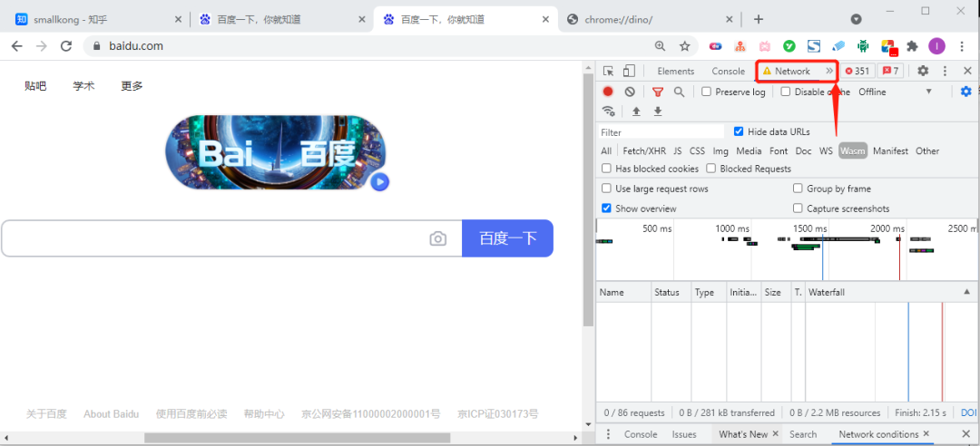Open DevTools three-dot customize menu
Image resolution: width=980 pixels, height=446 pixels.
tap(945, 72)
